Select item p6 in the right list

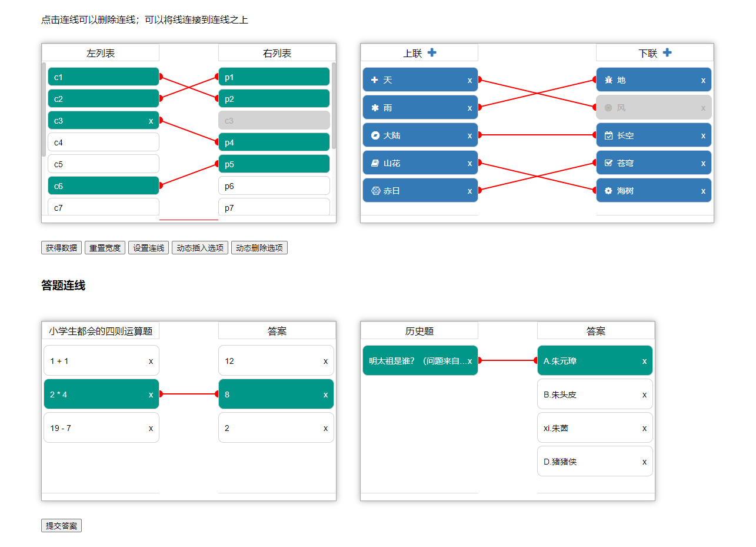pos(274,186)
